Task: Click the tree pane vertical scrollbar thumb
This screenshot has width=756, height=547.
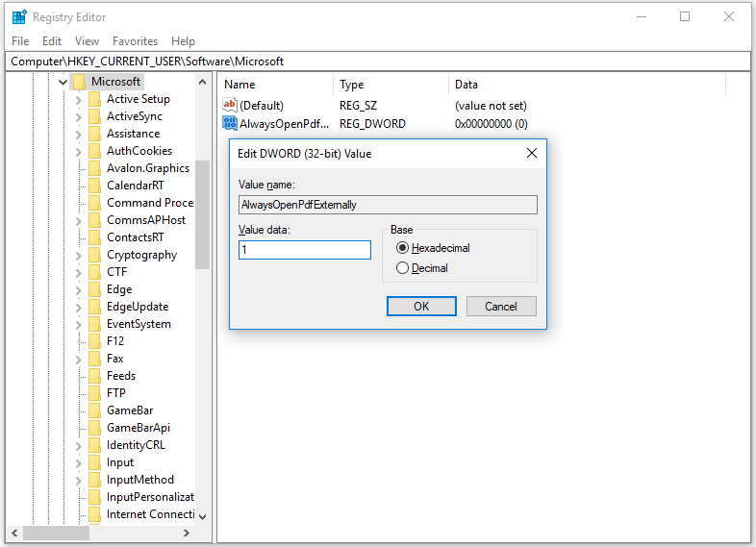Action: click(203, 214)
